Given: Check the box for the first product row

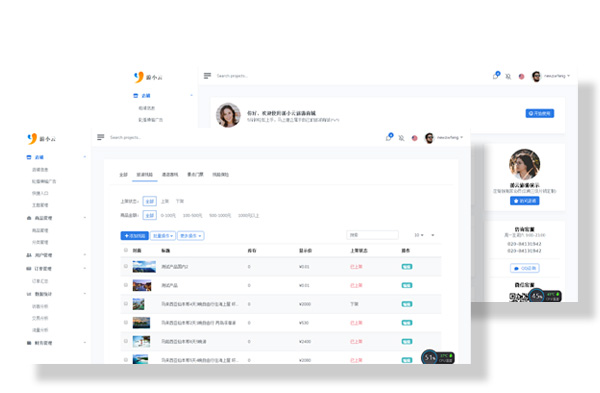Looking at the screenshot, I should [126, 266].
